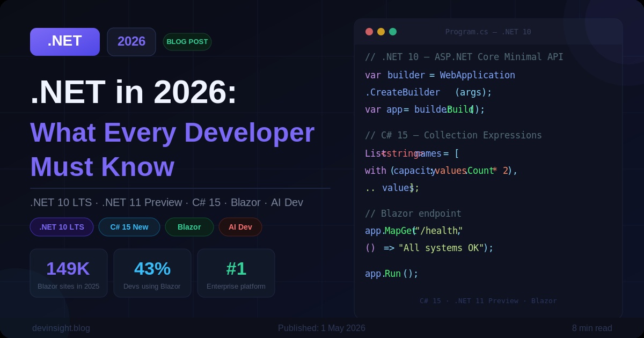Click the comment '// .NET 10 — ASP.NET Core Minimal API'
The image size is (644, 338).
[x=464, y=57]
